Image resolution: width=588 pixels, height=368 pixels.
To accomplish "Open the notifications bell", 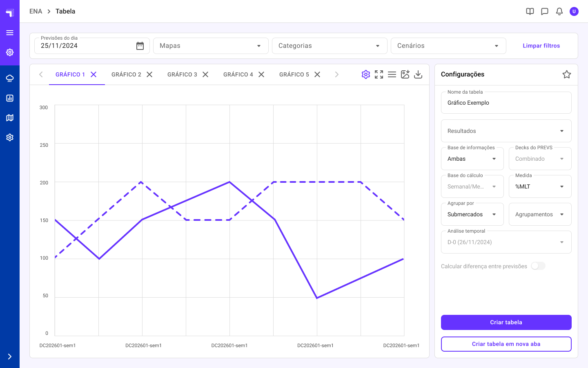I will (559, 11).
